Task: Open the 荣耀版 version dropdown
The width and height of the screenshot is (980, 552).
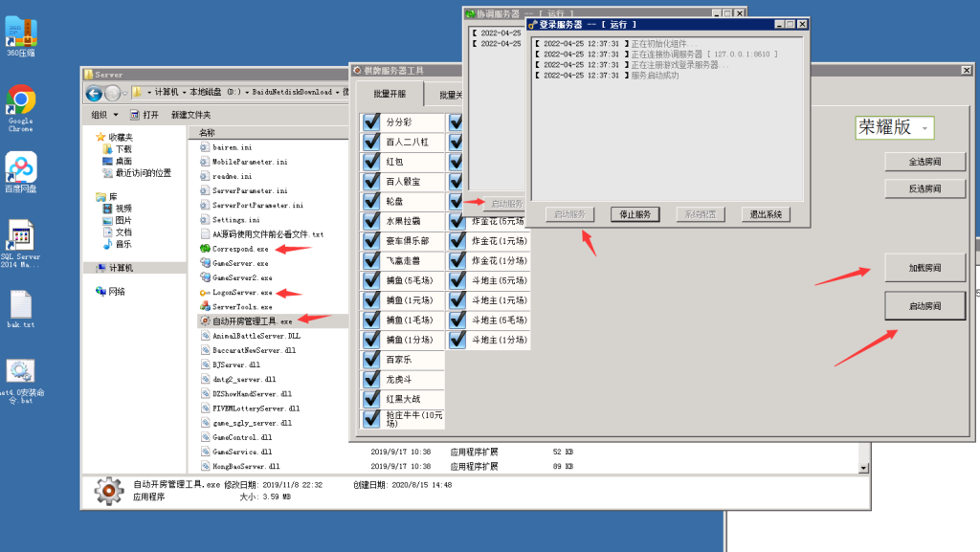Action: 924,128
